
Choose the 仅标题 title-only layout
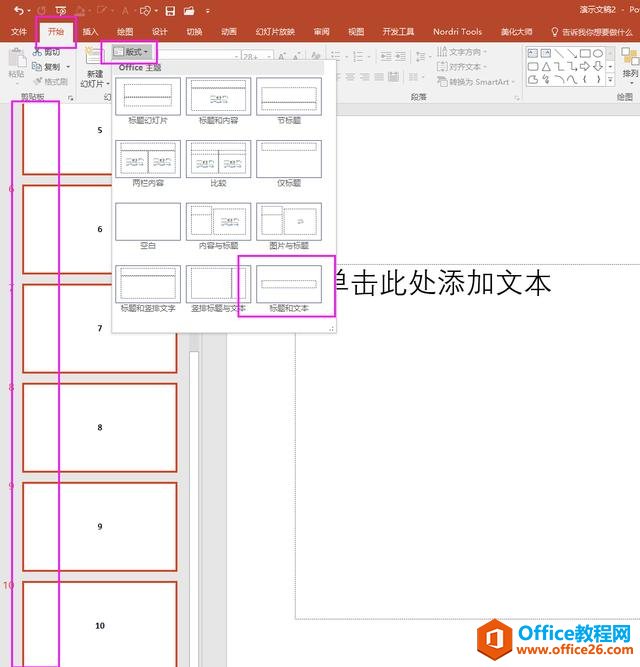coord(289,159)
